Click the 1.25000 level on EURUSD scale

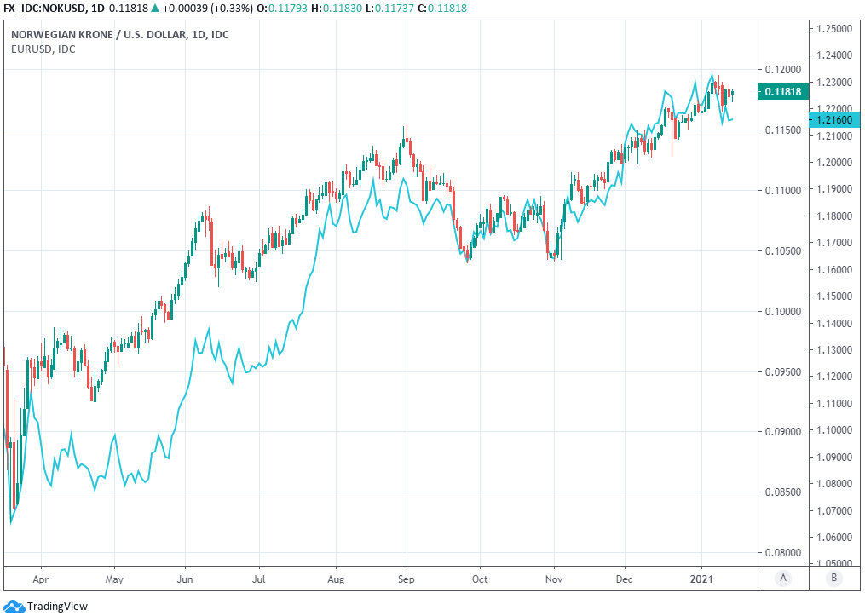point(835,28)
